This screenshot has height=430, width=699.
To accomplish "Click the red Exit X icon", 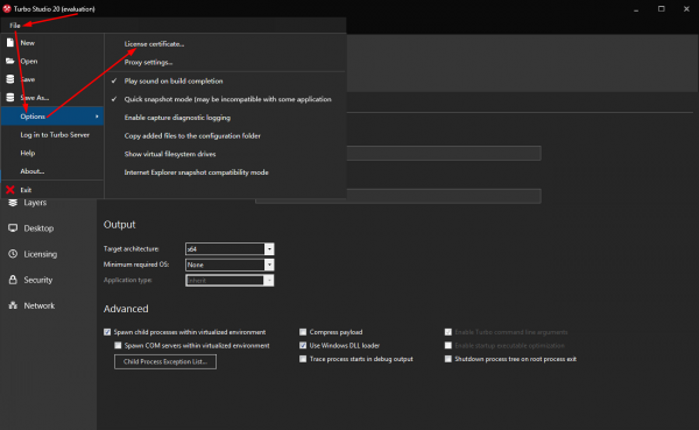I will (10, 190).
